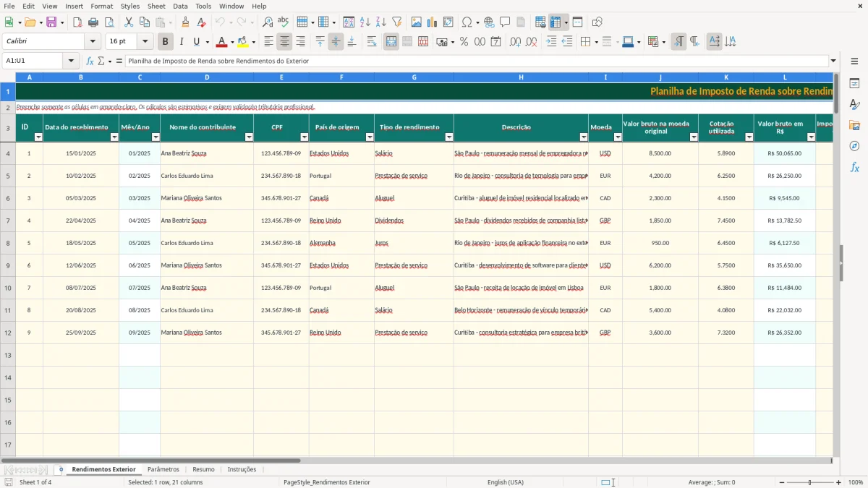Open the sidebar Functions panel
Viewport: 868px width, 488px height.
854,167
